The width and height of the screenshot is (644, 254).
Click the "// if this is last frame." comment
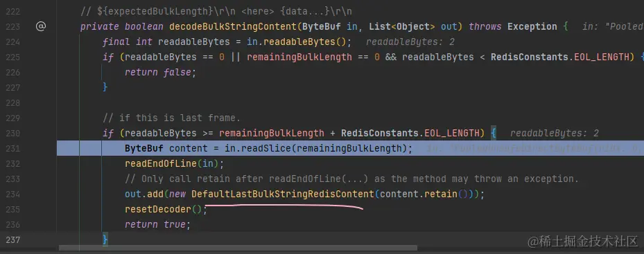click(171, 118)
